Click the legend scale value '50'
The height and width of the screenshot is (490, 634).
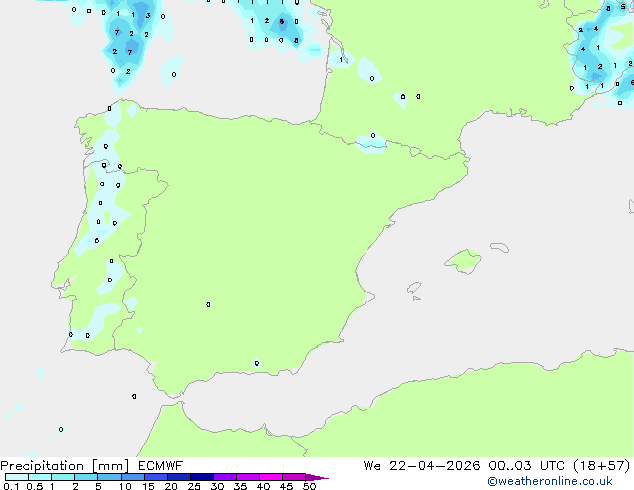point(309,486)
